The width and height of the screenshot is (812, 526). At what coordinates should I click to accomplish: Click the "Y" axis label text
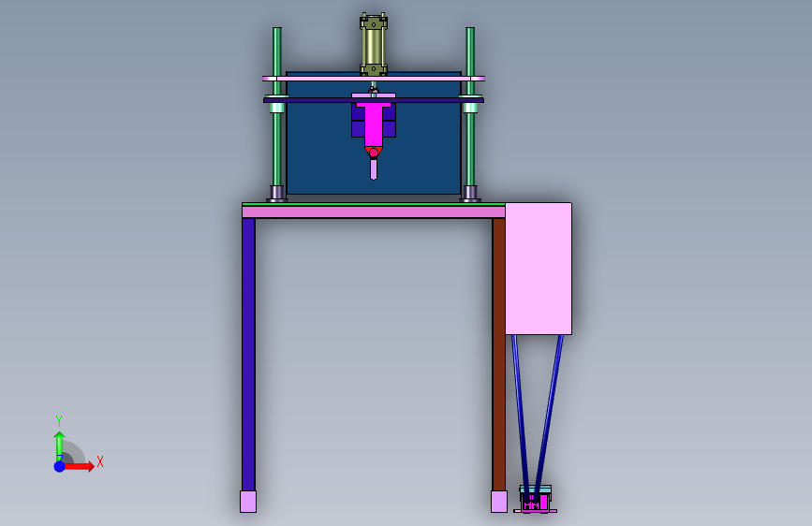(x=59, y=421)
